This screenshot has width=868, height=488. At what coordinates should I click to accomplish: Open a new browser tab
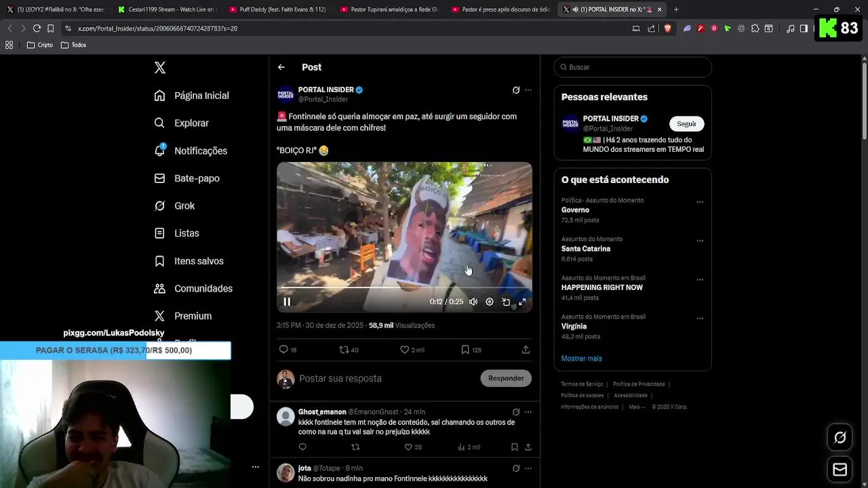click(676, 9)
